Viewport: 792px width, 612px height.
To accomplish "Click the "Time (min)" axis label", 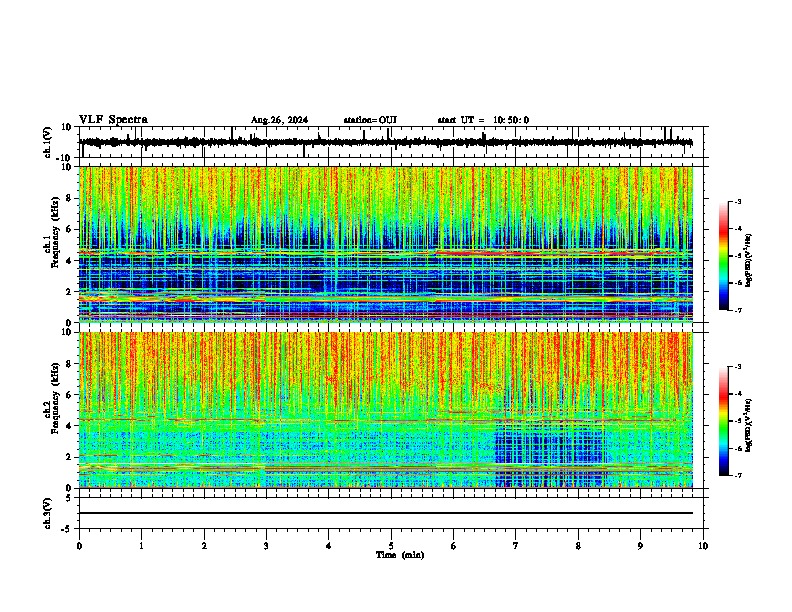I will pyautogui.click(x=400, y=555).
